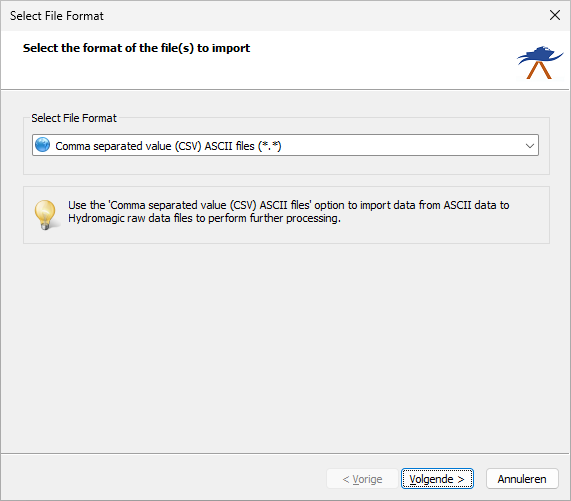Click the 'Select File Format' window title bar
571x501 pixels.
[x=273, y=16]
